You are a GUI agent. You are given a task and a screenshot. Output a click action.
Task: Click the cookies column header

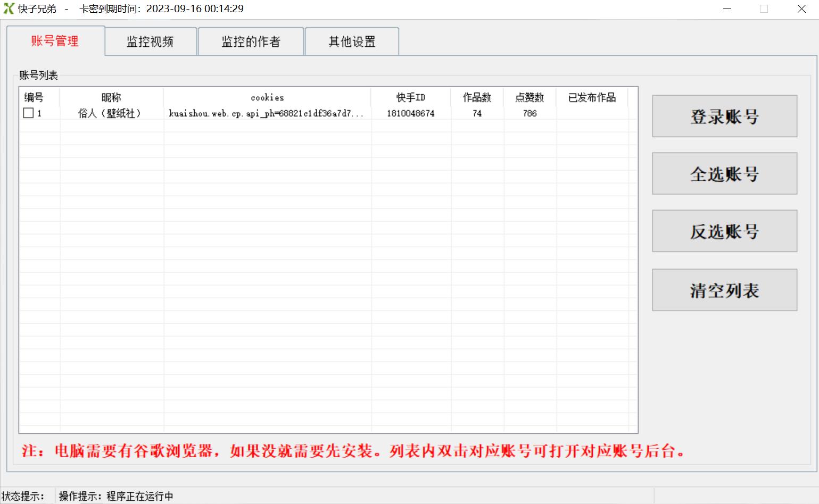click(x=267, y=97)
